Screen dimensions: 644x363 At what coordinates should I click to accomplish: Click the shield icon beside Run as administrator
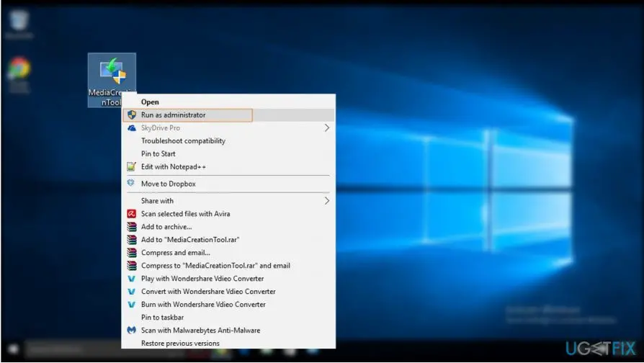tap(132, 115)
